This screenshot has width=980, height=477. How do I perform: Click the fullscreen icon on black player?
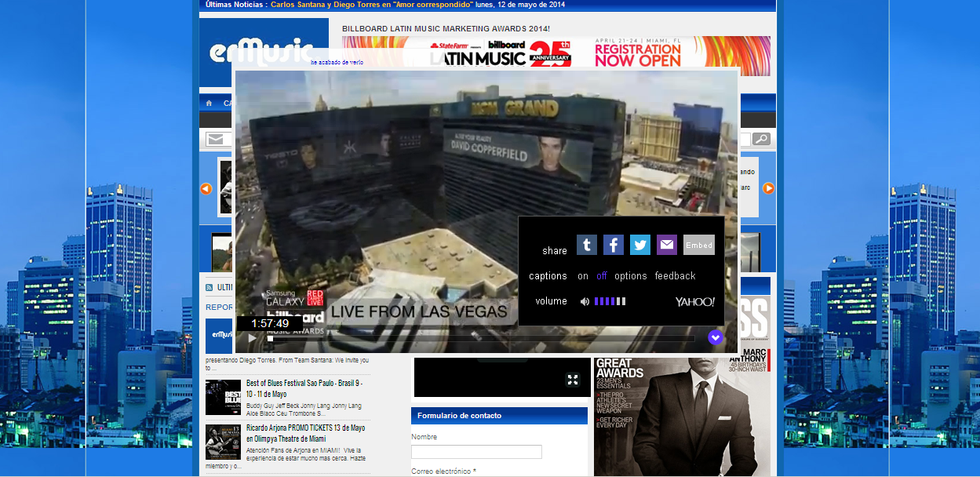[573, 380]
